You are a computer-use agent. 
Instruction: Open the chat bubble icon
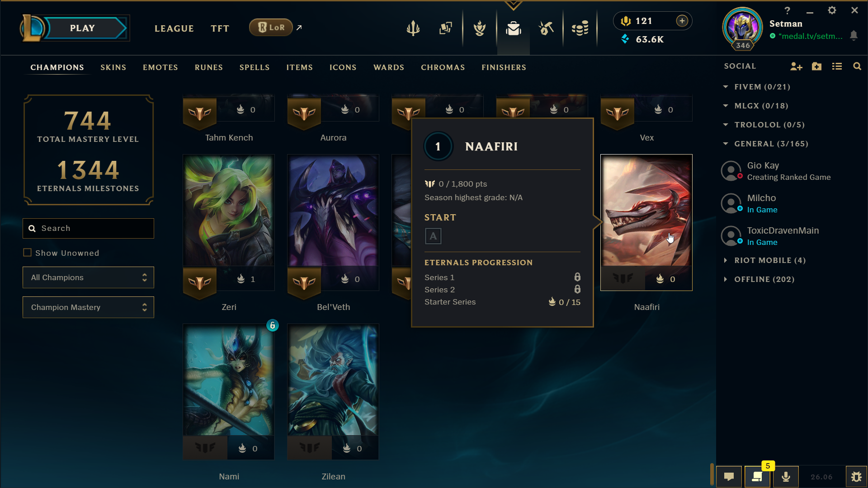click(729, 477)
